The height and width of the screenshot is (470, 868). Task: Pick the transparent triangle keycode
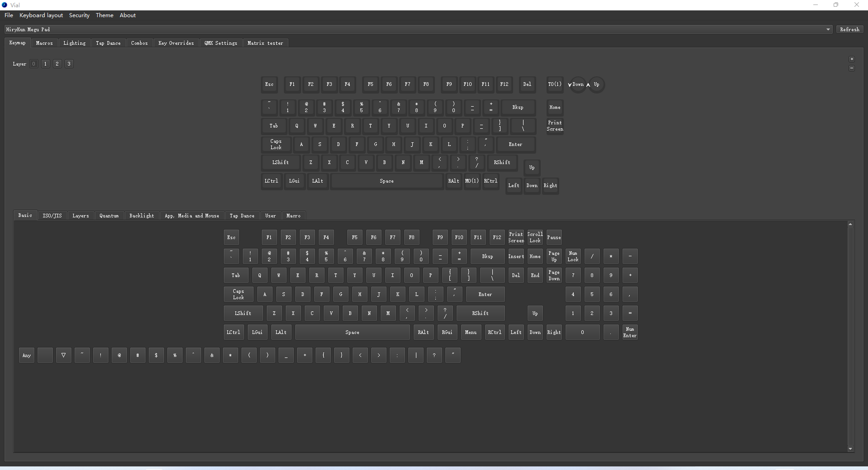pos(64,355)
